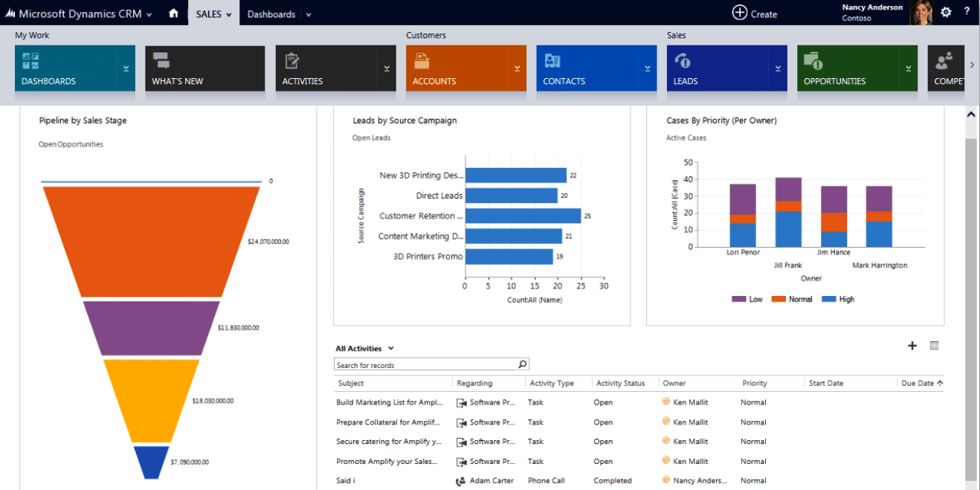Open the Opportunities tile
This screenshot has width=980, height=490.
(848, 68)
